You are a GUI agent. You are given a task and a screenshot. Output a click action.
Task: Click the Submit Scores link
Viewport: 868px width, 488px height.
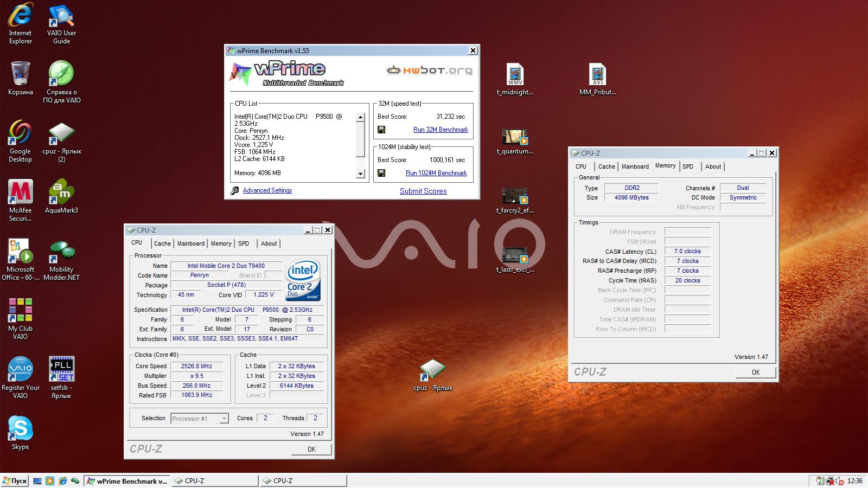423,191
